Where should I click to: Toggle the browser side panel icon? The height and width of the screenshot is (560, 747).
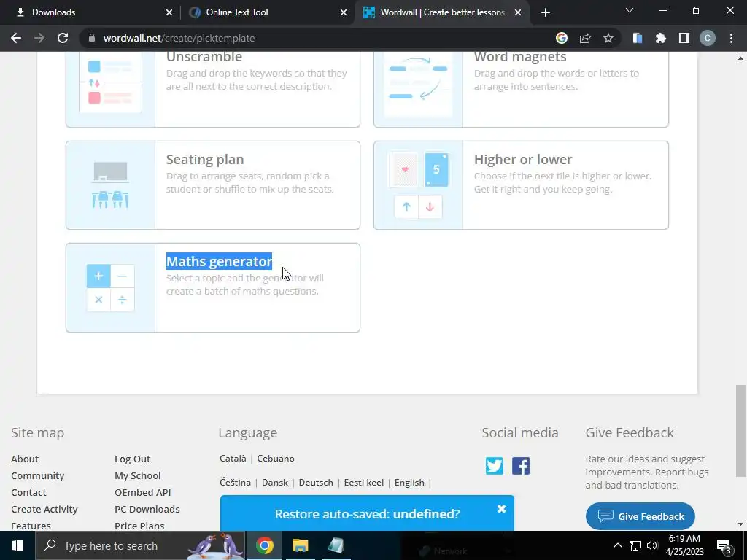(684, 38)
